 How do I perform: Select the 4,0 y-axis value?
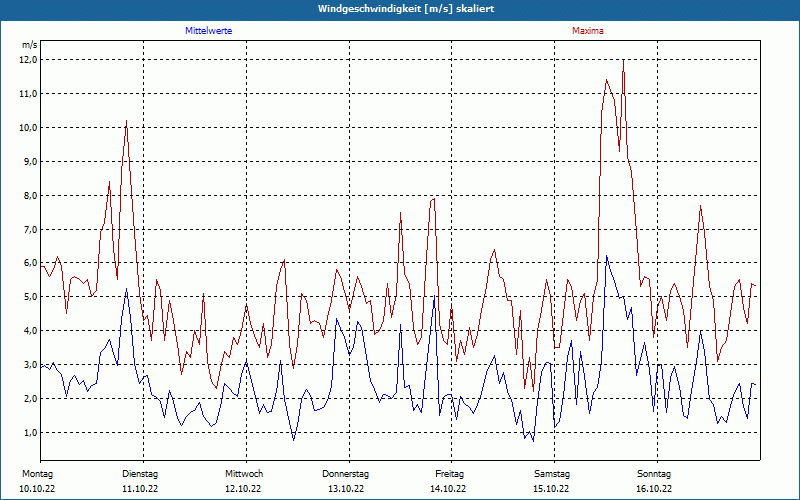[32, 331]
